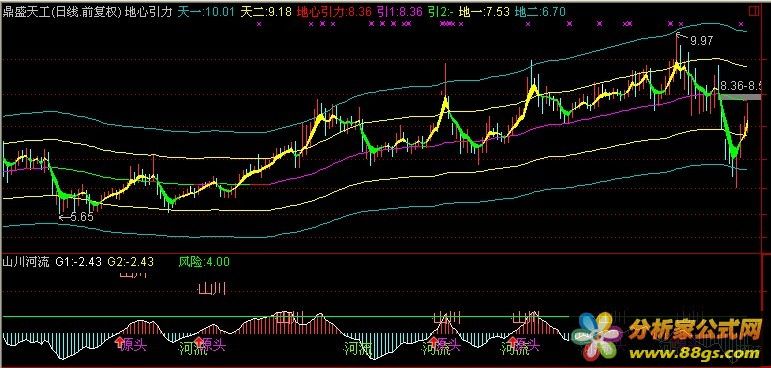The width and height of the screenshot is (771, 368).
Task: Click the G1:-2.43 indicator value
Action: pyautogui.click(x=79, y=262)
